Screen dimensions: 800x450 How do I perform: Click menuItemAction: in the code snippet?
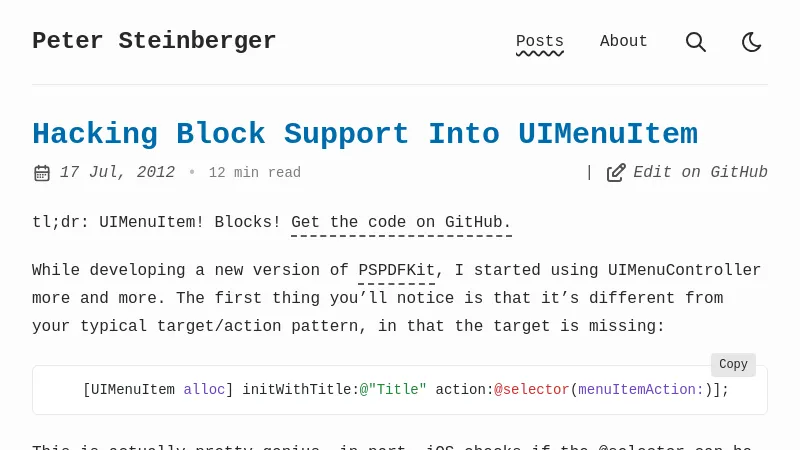(x=641, y=390)
